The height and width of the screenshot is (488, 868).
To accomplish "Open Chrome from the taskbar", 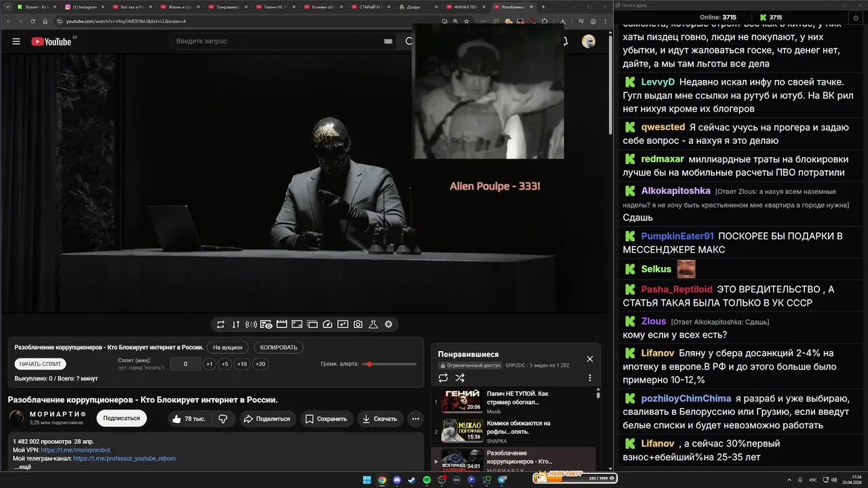I will tap(382, 480).
